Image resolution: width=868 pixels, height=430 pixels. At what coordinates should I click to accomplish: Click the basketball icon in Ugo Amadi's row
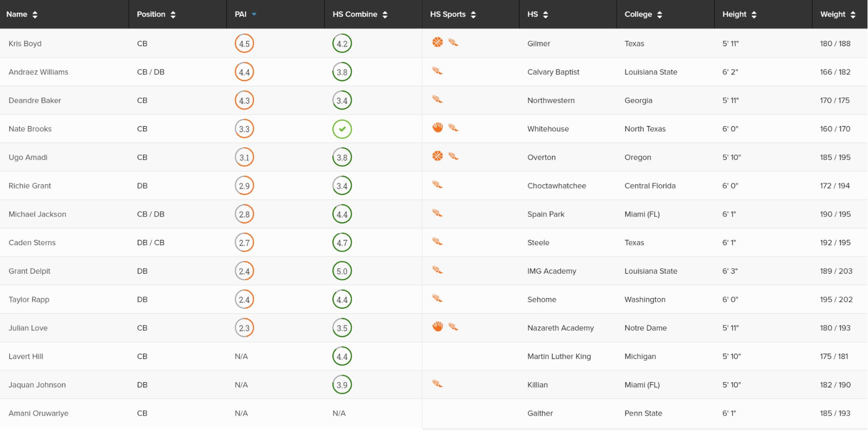tap(437, 156)
